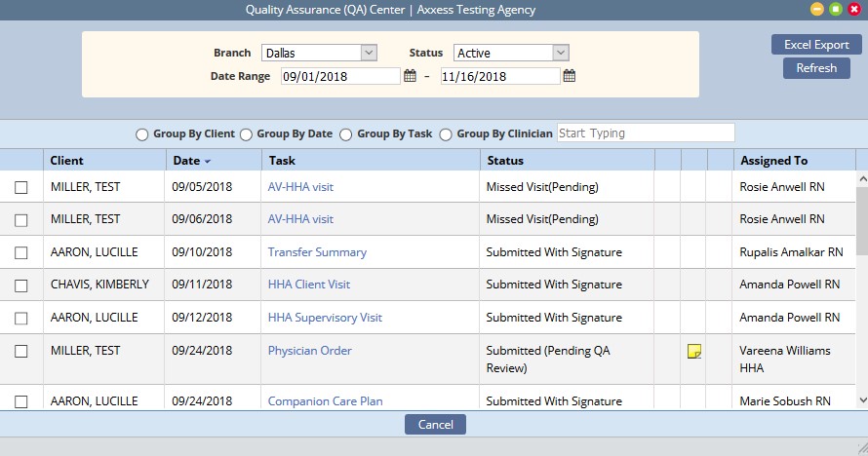
Task: Open the start date calendar picker
Action: coord(410,76)
